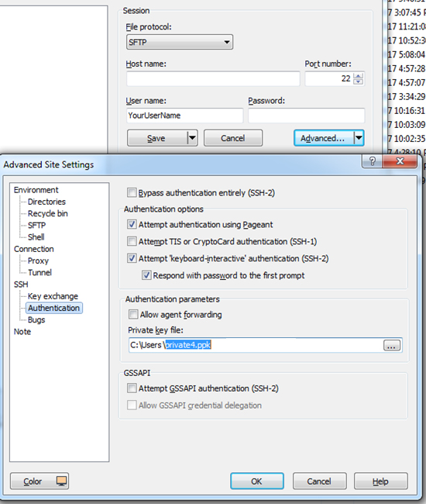The height and width of the screenshot is (504, 426).
Task: Click the question mark help title button
Action: pyautogui.click(x=372, y=161)
